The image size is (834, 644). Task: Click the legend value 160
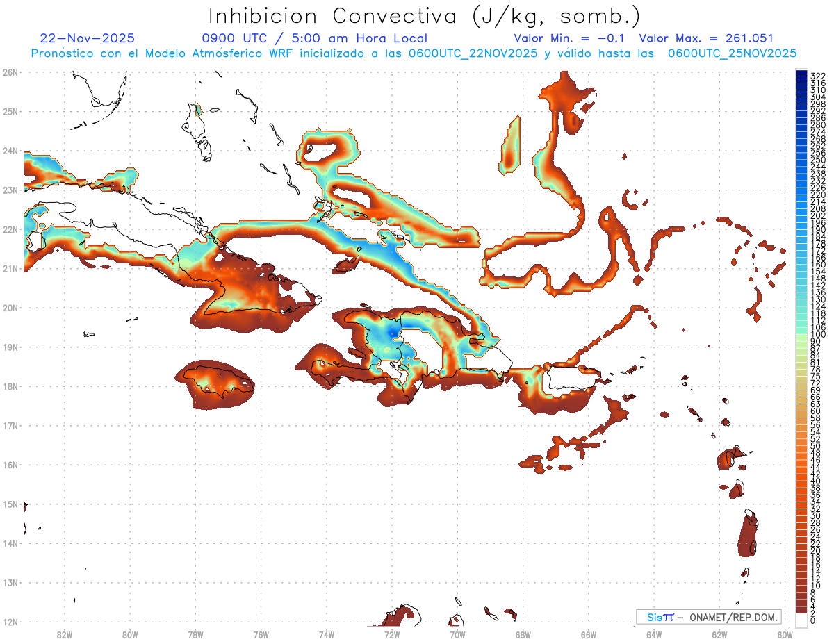(x=817, y=265)
